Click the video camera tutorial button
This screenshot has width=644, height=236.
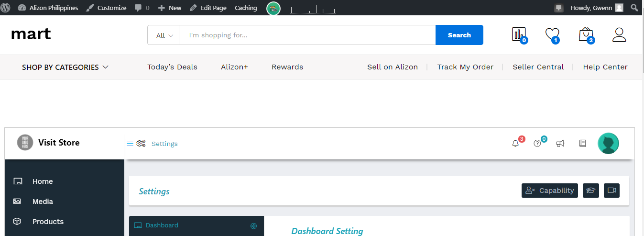[612, 191]
